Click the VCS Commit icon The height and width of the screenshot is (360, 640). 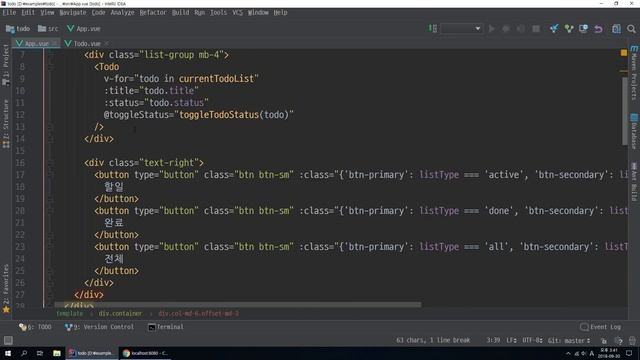569,29
